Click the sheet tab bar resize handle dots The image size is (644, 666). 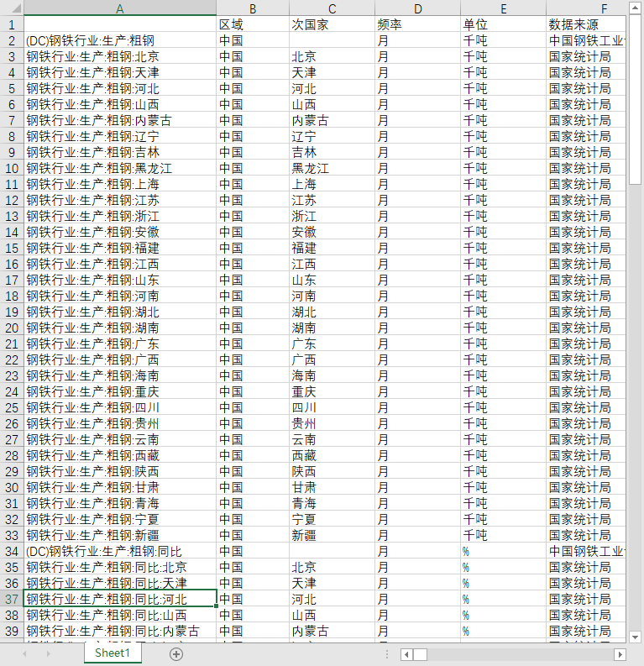387,654
